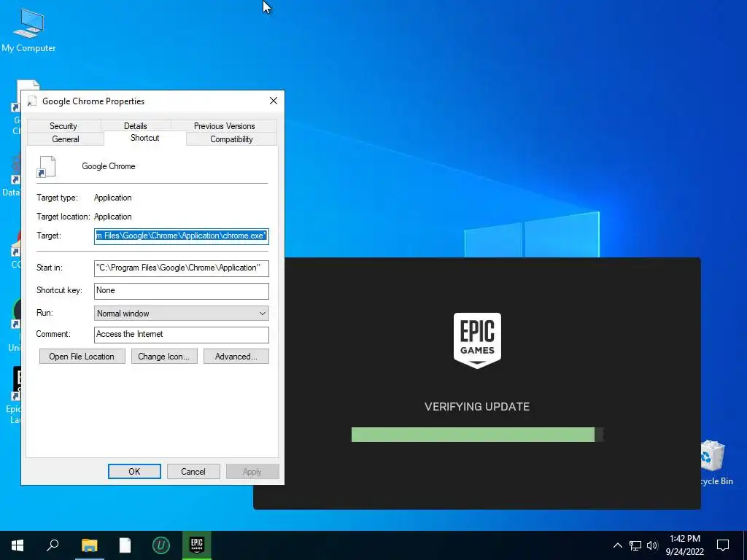Open the Compatibility tab
The image size is (747, 560).
coord(231,139)
